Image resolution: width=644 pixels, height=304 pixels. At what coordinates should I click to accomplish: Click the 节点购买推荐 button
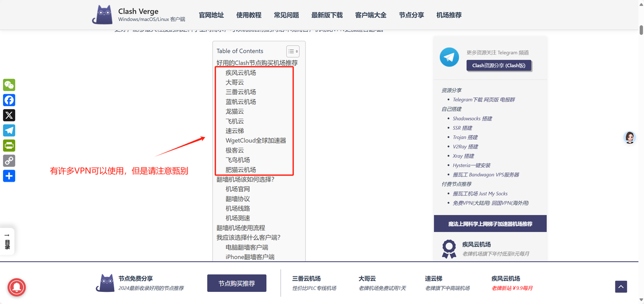click(236, 283)
